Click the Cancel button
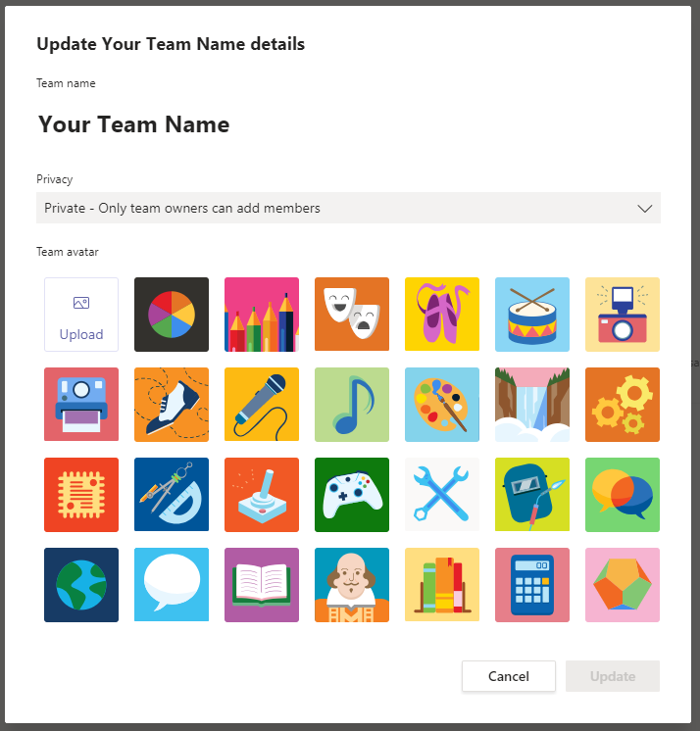Viewport: 700px width, 731px height. pyautogui.click(x=509, y=676)
